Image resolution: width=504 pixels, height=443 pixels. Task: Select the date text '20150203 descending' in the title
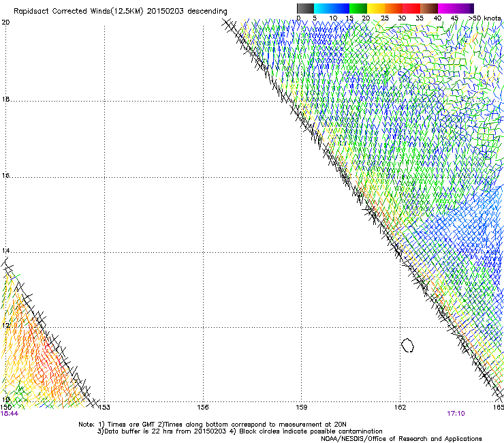pyautogui.click(x=187, y=12)
